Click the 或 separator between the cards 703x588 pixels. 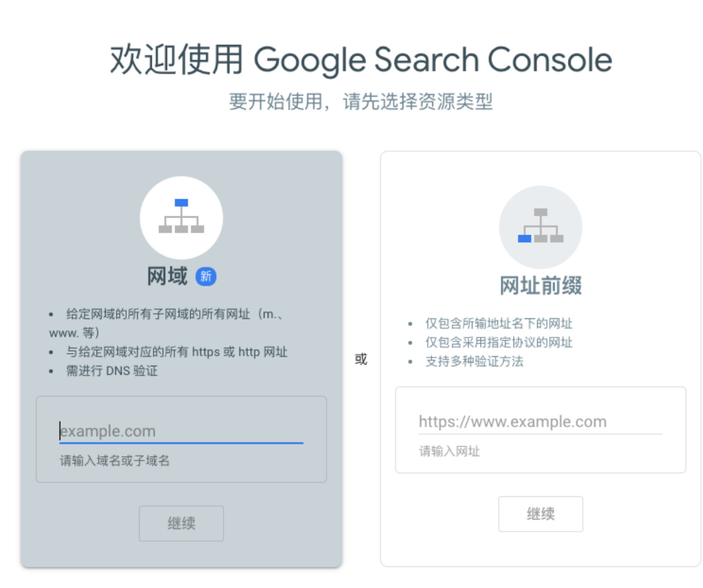pos(361,359)
